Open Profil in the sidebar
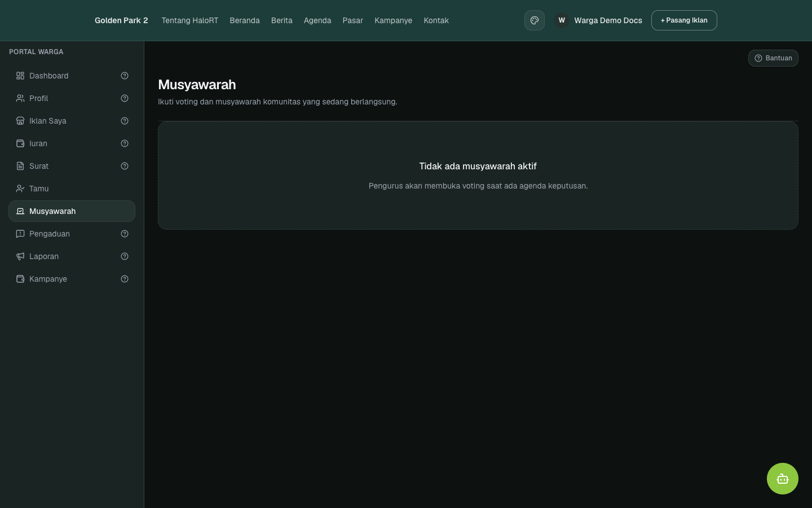812x508 pixels. click(72, 98)
